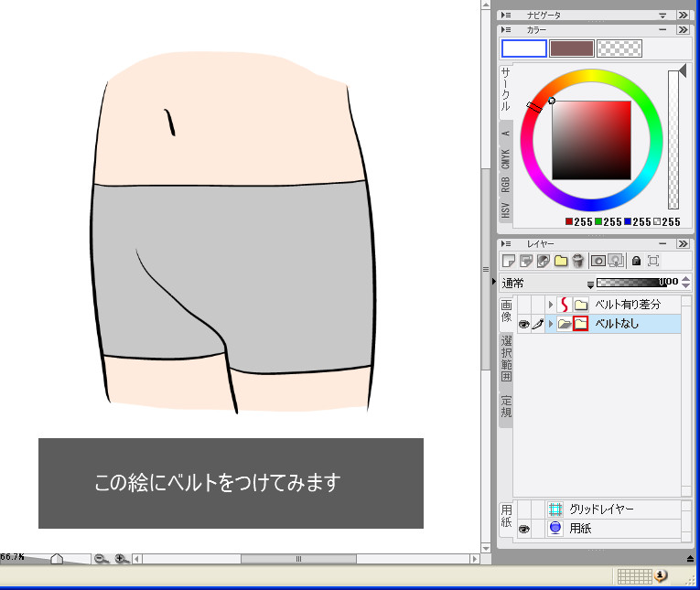Show the ベルト有り差分 layer folder
Screen dimensions: 700x590
click(523, 305)
